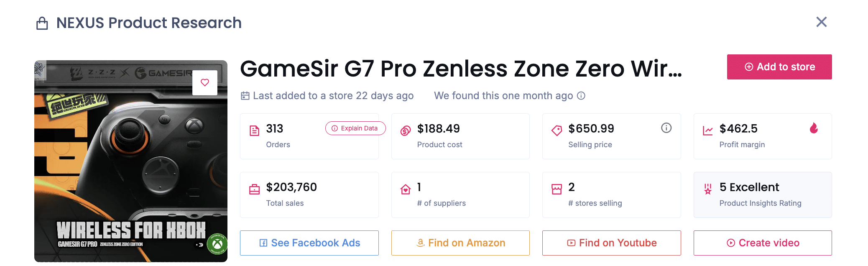This screenshot has width=868, height=266.
Task: Start Create video for this product
Action: pyautogui.click(x=763, y=243)
